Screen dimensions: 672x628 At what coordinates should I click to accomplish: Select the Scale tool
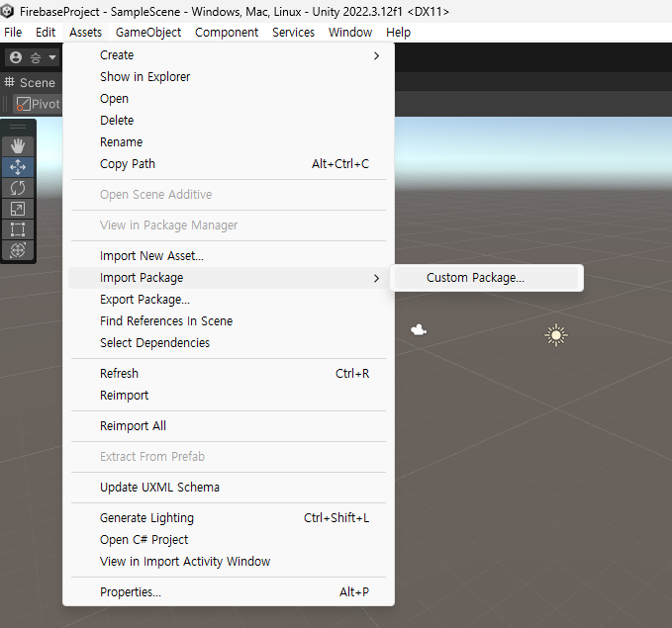tap(18, 209)
